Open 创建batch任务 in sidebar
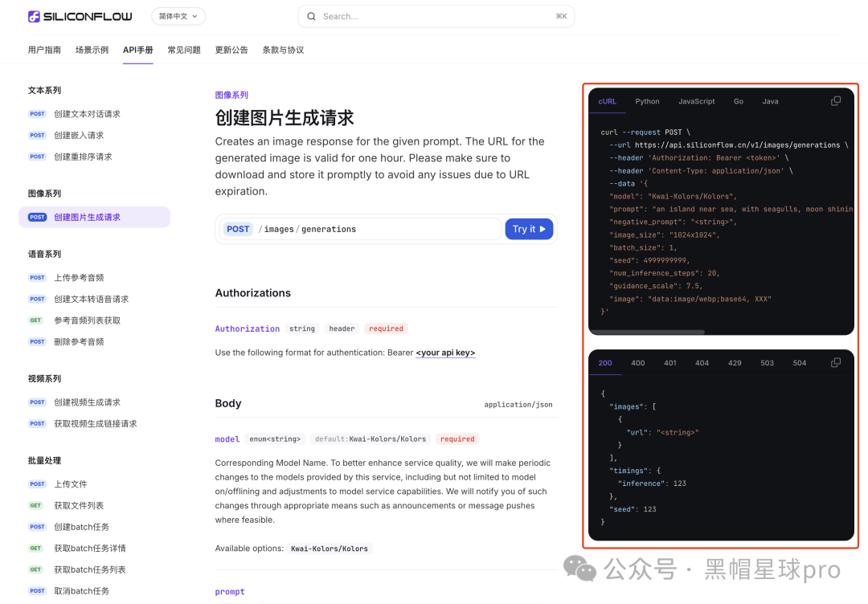The image size is (868, 604). pos(81,527)
